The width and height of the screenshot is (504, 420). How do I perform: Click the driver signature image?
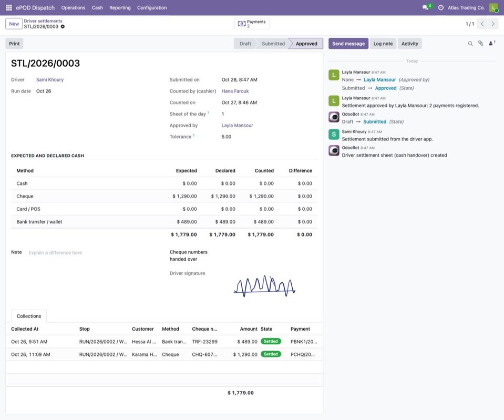pyautogui.click(x=264, y=286)
